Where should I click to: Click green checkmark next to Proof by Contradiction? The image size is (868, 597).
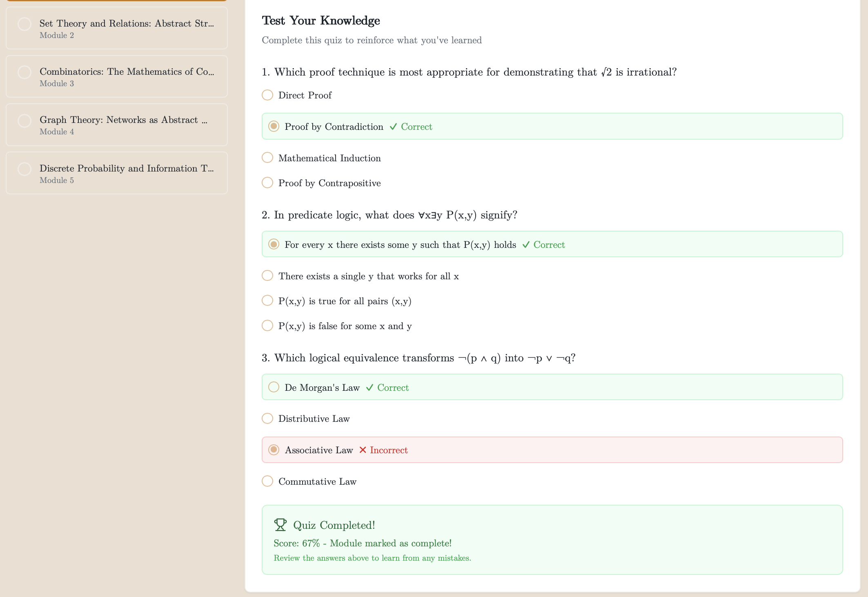393,127
